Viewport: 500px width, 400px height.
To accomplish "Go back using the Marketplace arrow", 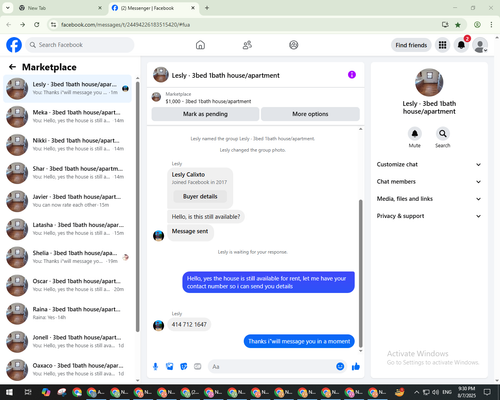I will click(x=12, y=67).
